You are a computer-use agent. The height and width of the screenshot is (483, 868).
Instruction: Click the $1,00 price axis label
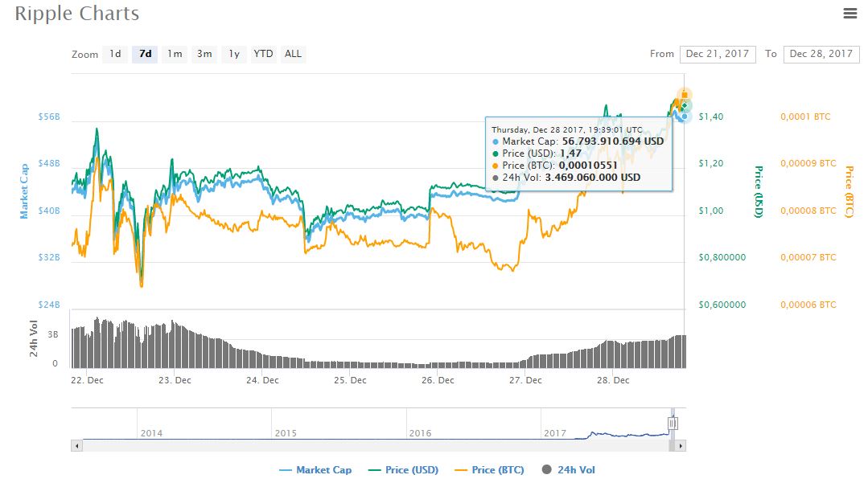(711, 211)
